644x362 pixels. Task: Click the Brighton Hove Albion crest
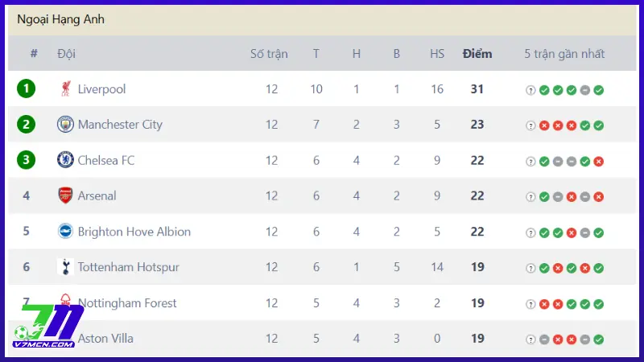click(65, 232)
